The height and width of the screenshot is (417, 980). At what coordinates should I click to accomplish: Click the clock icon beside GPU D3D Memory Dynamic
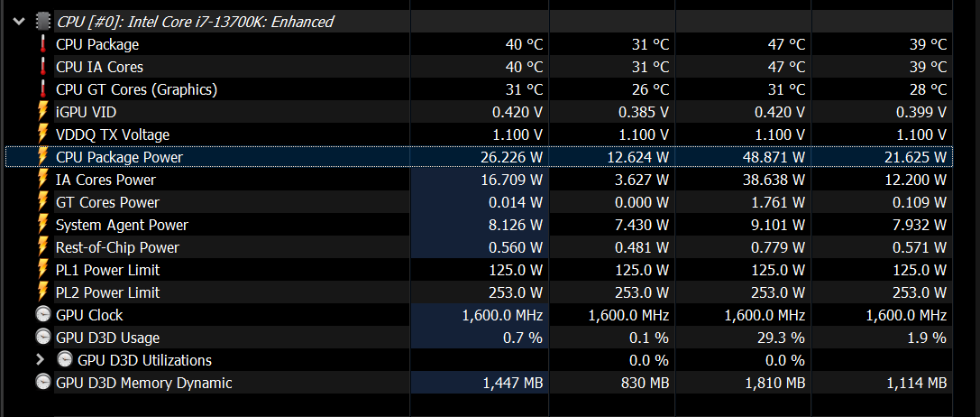[42, 382]
